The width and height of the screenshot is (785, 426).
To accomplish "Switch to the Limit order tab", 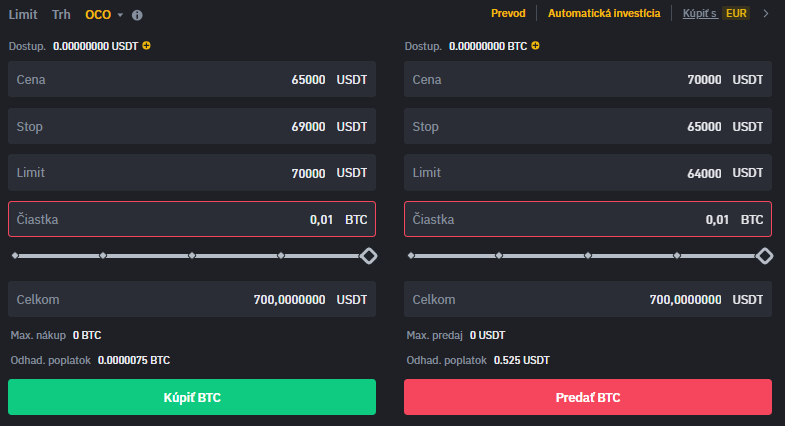I will point(23,15).
